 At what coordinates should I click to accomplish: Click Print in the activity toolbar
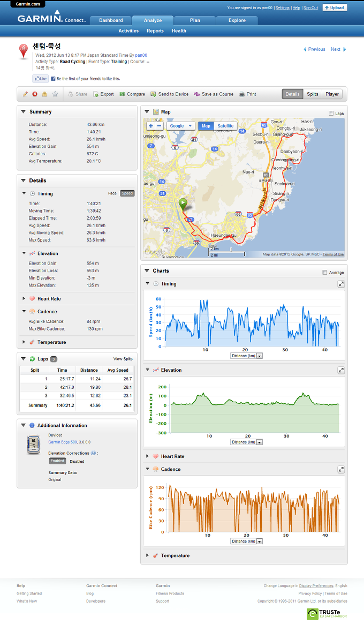[248, 94]
